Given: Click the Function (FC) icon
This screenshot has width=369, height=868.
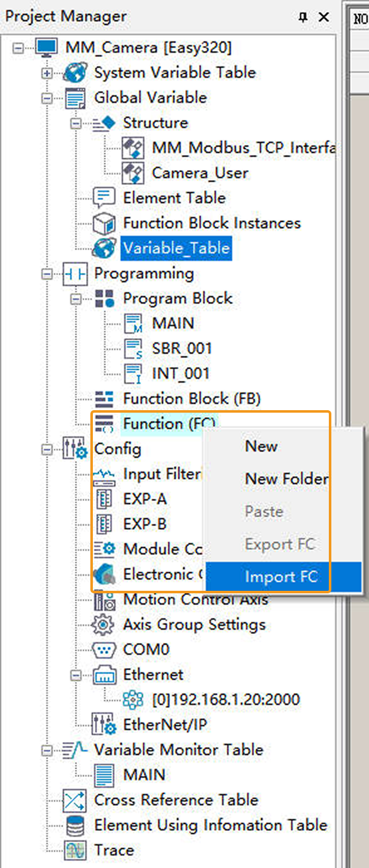Looking at the screenshot, I should coord(104,424).
